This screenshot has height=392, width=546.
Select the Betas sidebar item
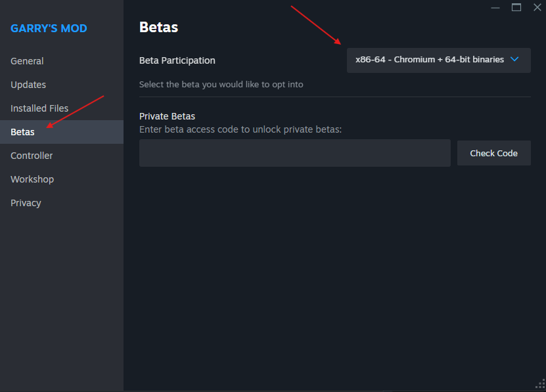(x=22, y=132)
